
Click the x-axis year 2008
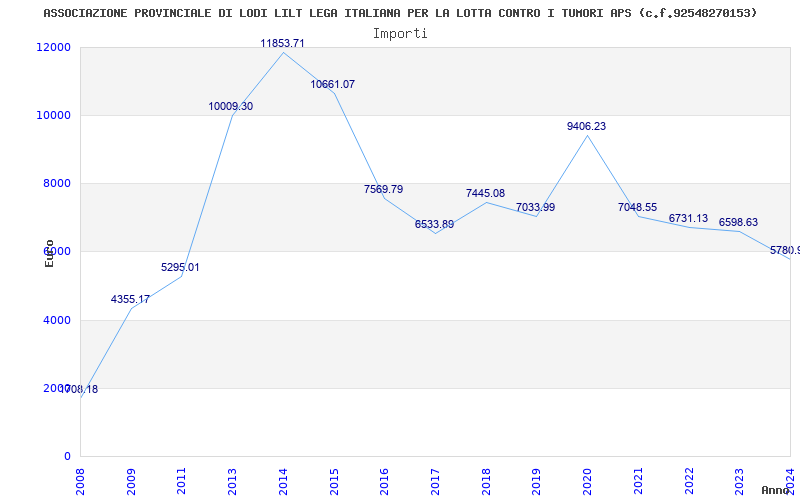(x=80, y=481)
